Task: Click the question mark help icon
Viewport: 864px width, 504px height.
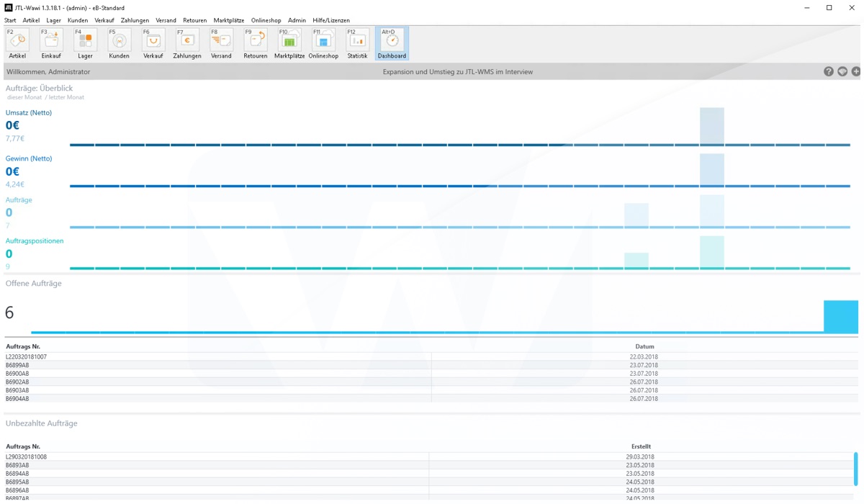Action: (x=829, y=71)
